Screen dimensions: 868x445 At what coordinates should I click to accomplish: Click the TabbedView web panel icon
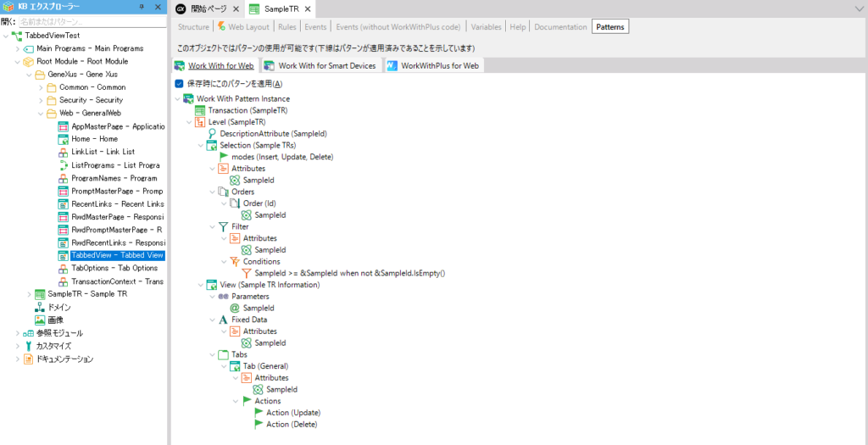click(x=64, y=255)
